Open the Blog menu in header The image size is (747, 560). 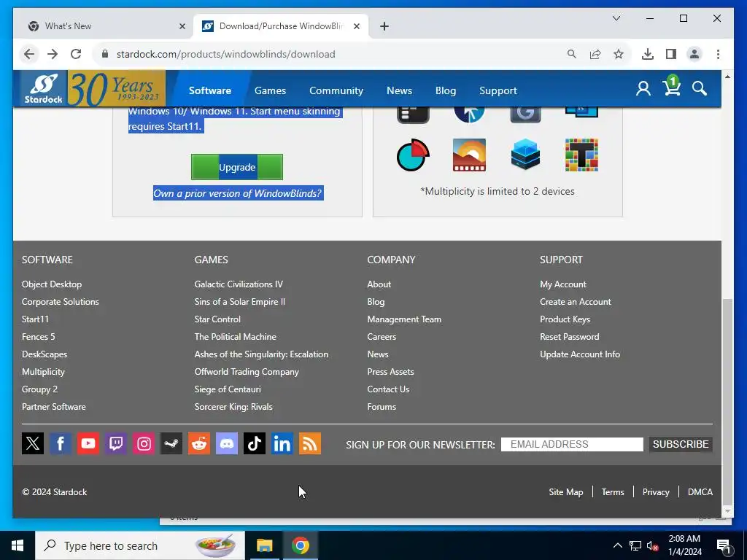[446, 90]
